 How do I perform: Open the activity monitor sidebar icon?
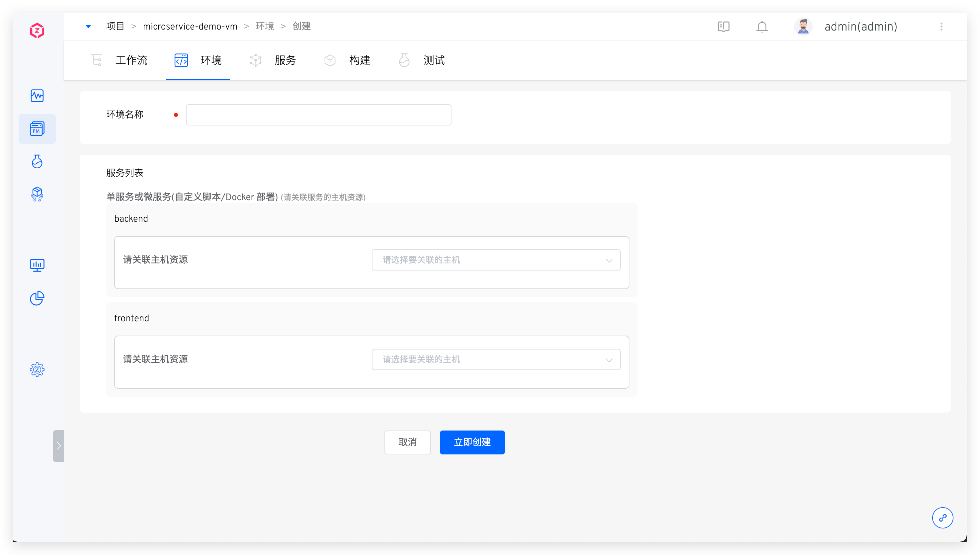pos(37,96)
